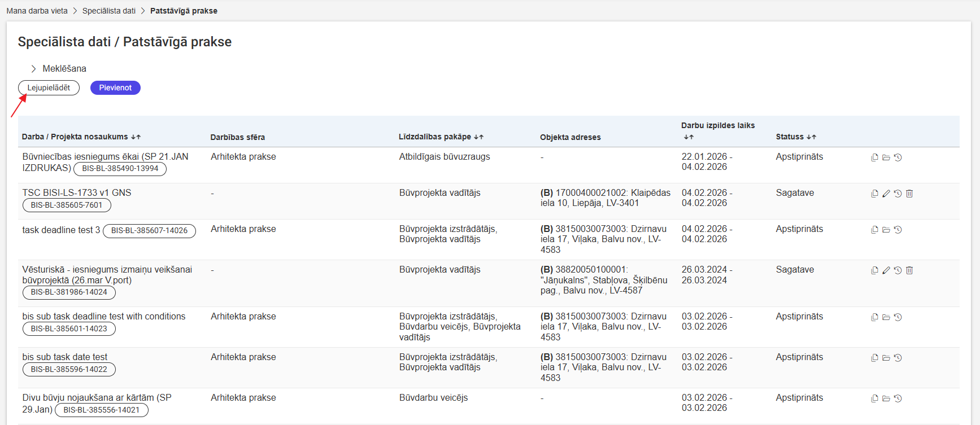Navigate to Speciālista dati breadcrumb

coord(109,11)
